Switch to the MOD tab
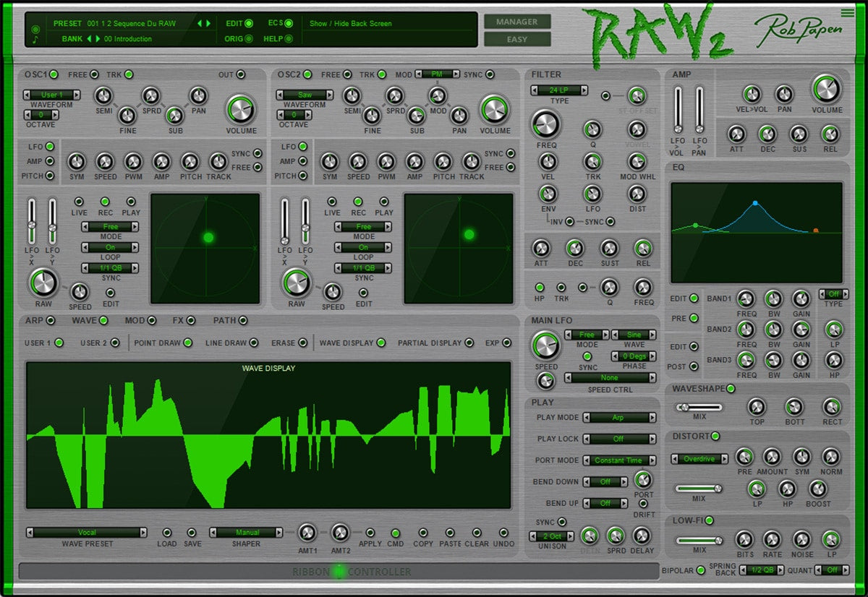Image resolution: width=868 pixels, height=597 pixels. click(x=152, y=320)
